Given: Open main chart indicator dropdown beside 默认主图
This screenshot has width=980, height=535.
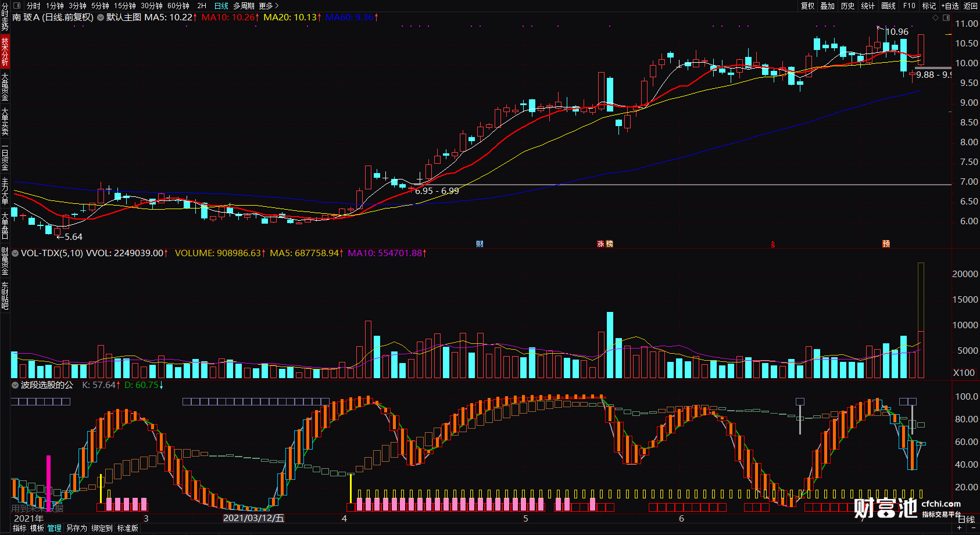Looking at the screenshot, I should pyautogui.click(x=101, y=17).
